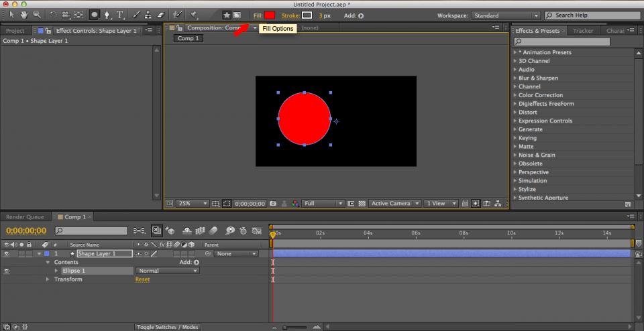Image resolution: width=644 pixels, height=331 pixels.
Task: Choose the Puppet Pin tool
Action: (195, 15)
